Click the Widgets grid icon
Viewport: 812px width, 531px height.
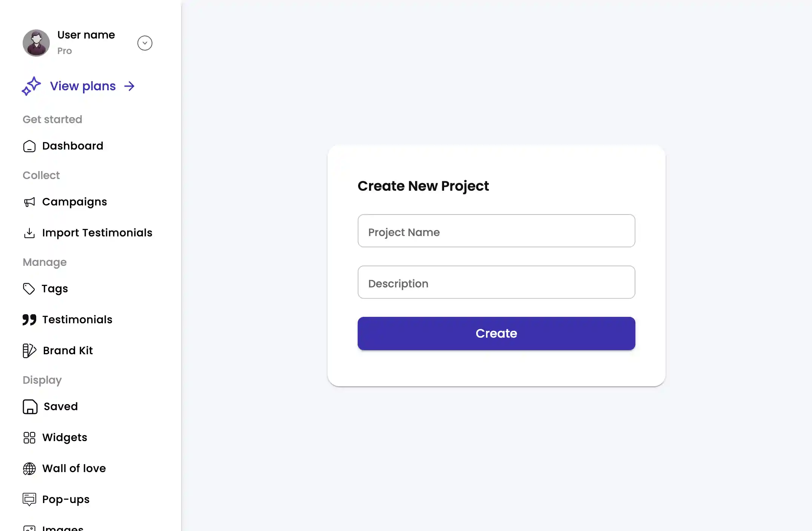pos(29,437)
